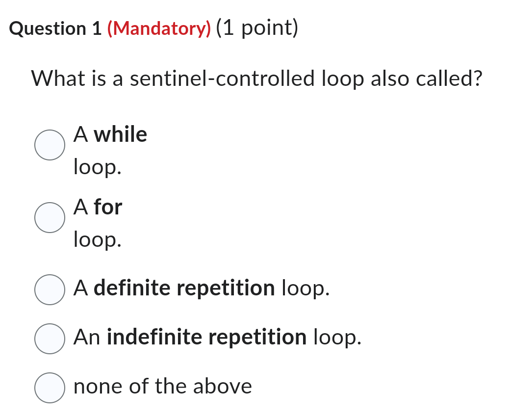Click the bold word "while"

121,134
